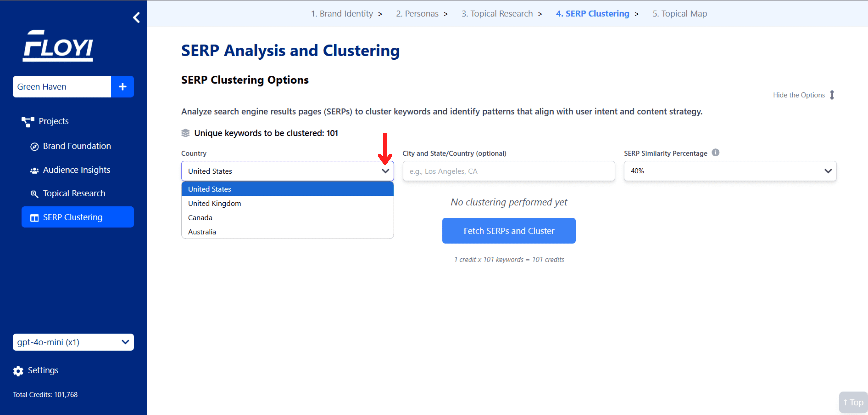Choose United Kingdom from the country list
Viewport: 868px width, 415px height.
point(287,203)
